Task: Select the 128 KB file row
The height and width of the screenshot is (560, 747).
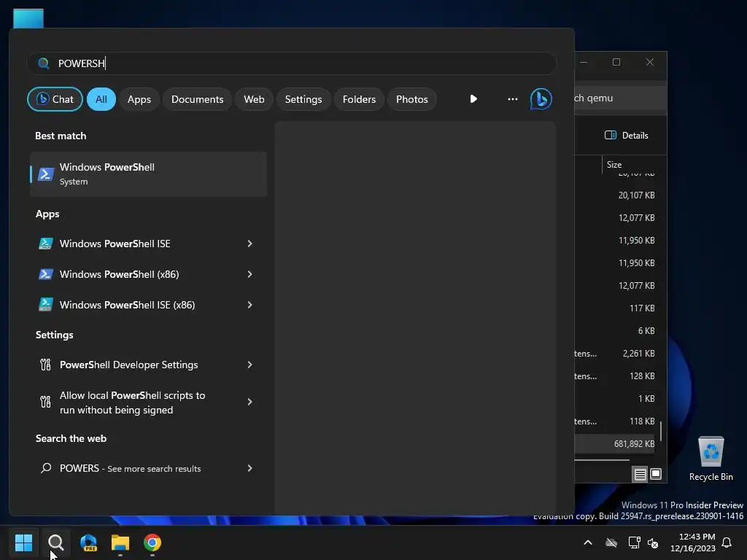Action: pos(614,376)
